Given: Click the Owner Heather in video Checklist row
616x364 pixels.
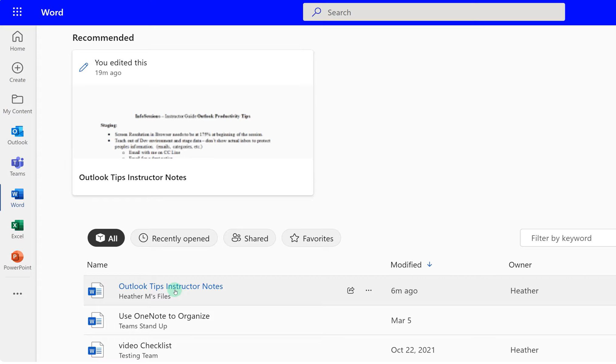Looking at the screenshot, I should point(524,350).
